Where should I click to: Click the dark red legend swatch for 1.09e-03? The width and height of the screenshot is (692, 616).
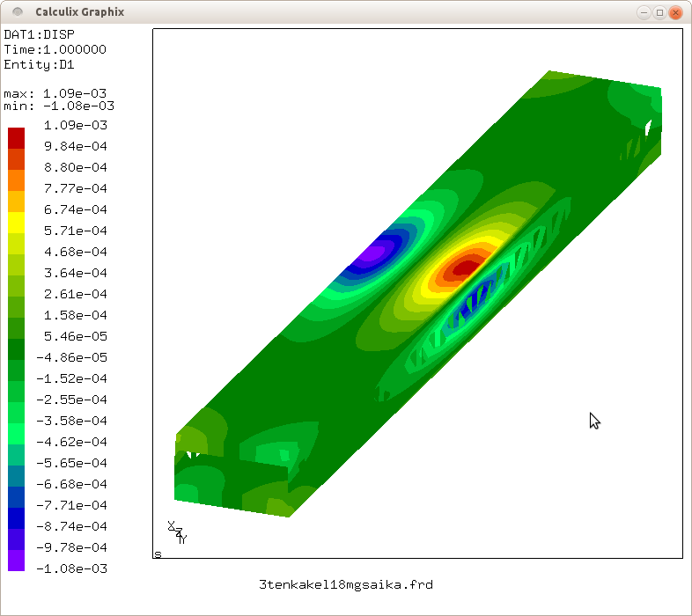(17, 138)
